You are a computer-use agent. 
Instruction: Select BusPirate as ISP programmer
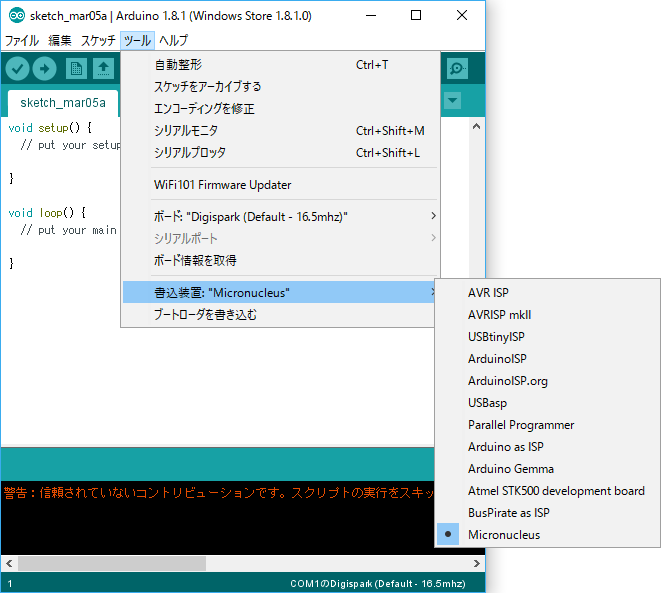548,513
